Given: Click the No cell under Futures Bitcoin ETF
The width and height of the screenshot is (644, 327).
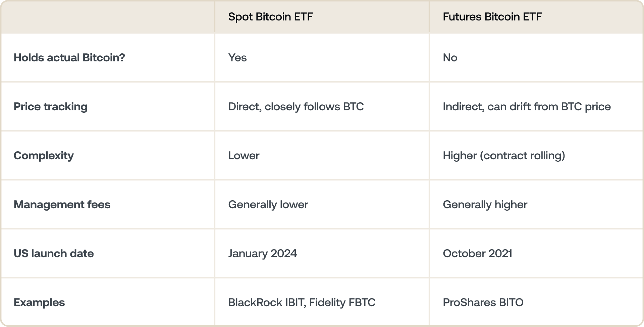Looking at the screenshot, I should pyautogui.click(x=450, y=58).
